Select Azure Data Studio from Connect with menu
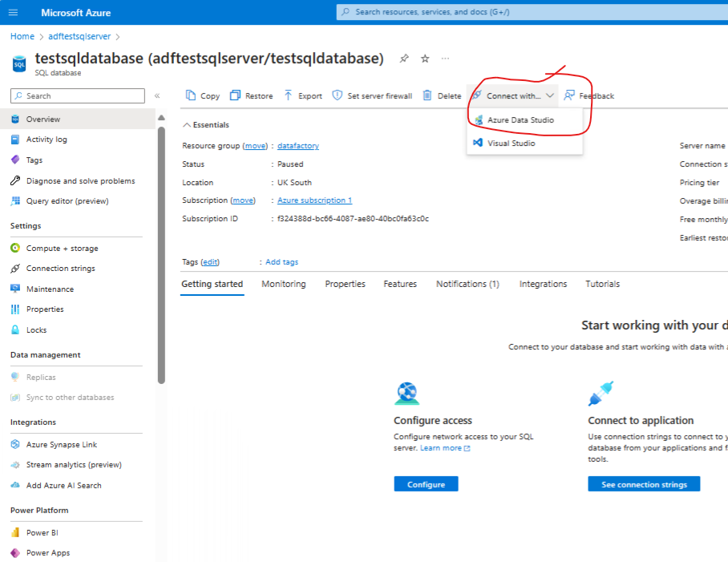This screenshot has height=562, width=728. [x=524, y=120]
